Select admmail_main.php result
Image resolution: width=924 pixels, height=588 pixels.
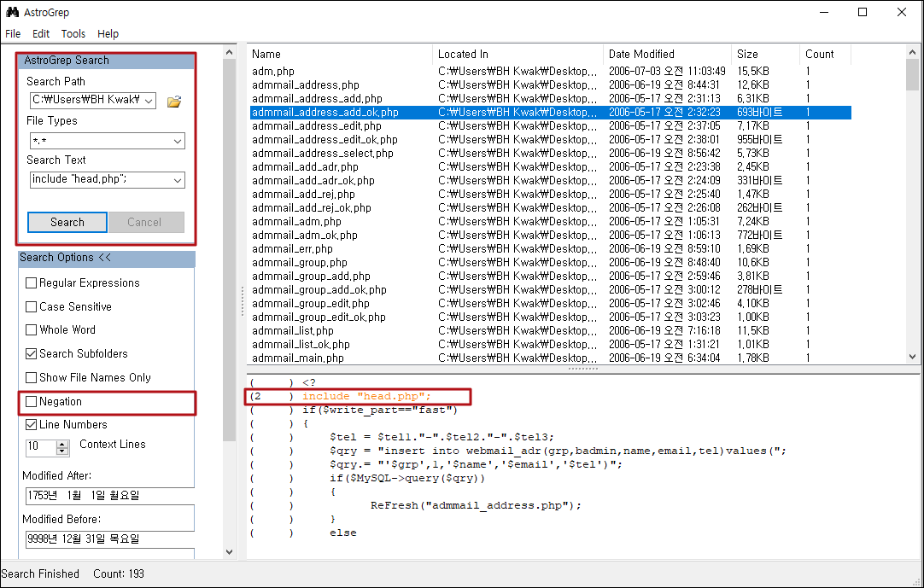(551, 358)
